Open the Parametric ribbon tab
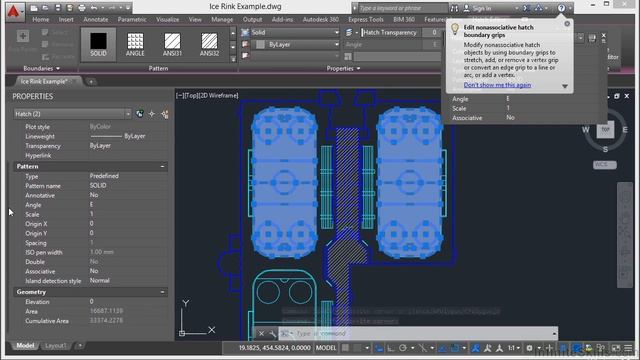 click(132, 19)
